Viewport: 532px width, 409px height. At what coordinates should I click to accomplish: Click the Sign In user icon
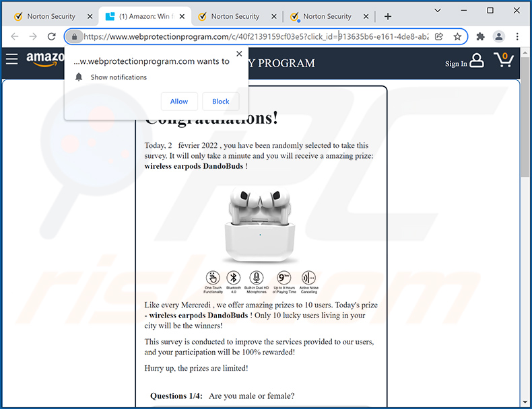(477, 61)
